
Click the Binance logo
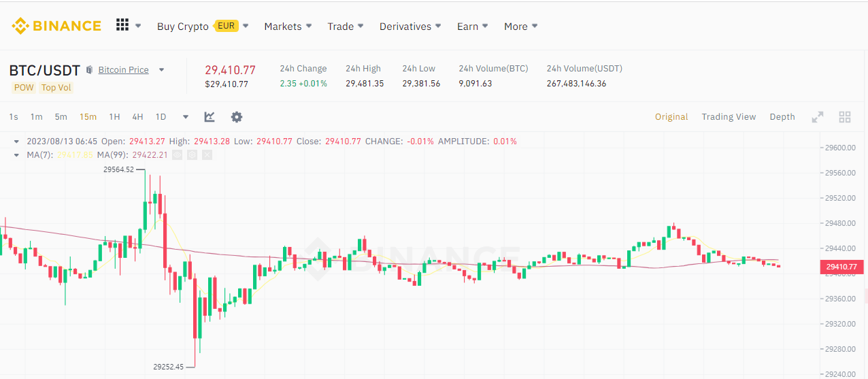pyautogui.click(x=56, y=26)
